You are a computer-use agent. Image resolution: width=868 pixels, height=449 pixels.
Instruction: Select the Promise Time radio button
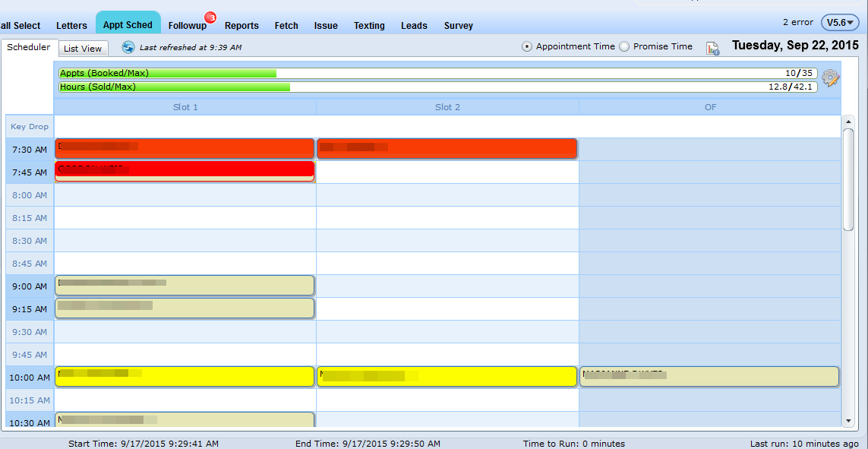point(624,46)
